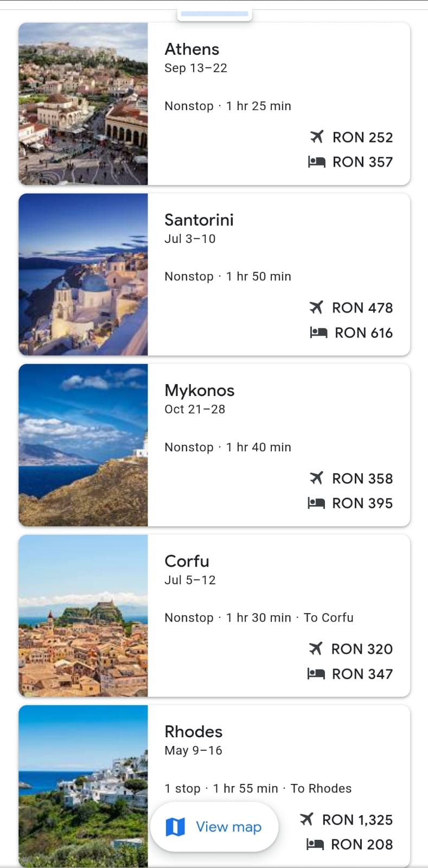Click the Corfu old town thumbnail
The height and width of the screenshot is (868, 428).
pos(83,616)
